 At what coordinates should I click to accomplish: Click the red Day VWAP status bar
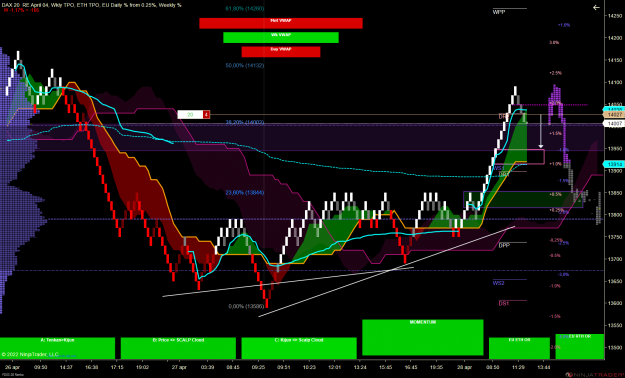pyautogui.click(x=281, y=51)
